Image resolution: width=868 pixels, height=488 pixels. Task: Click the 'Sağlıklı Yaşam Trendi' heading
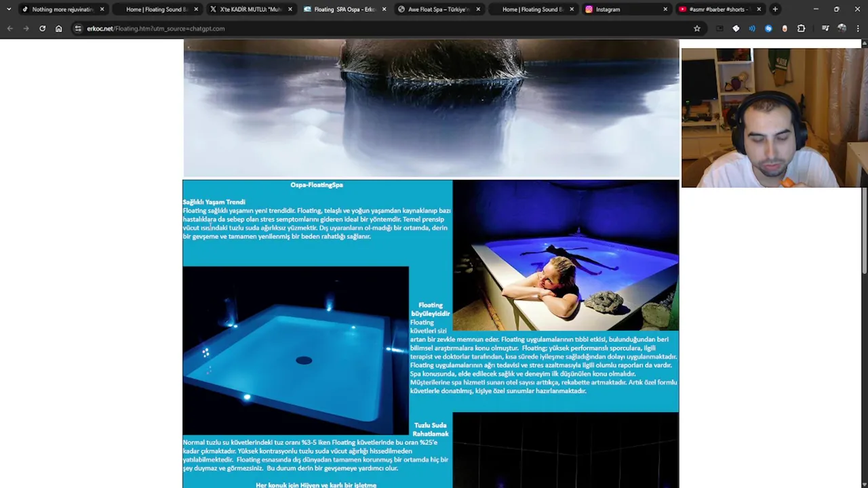point(214,202)
